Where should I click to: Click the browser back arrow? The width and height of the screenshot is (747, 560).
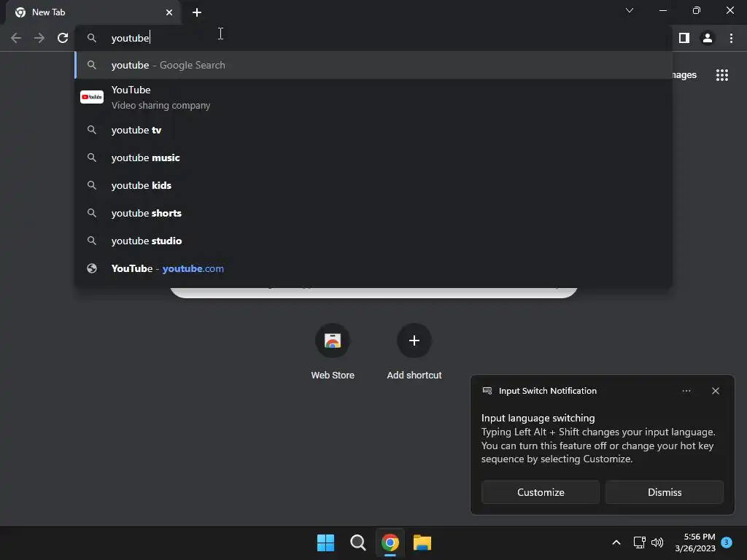pos(16,38)
